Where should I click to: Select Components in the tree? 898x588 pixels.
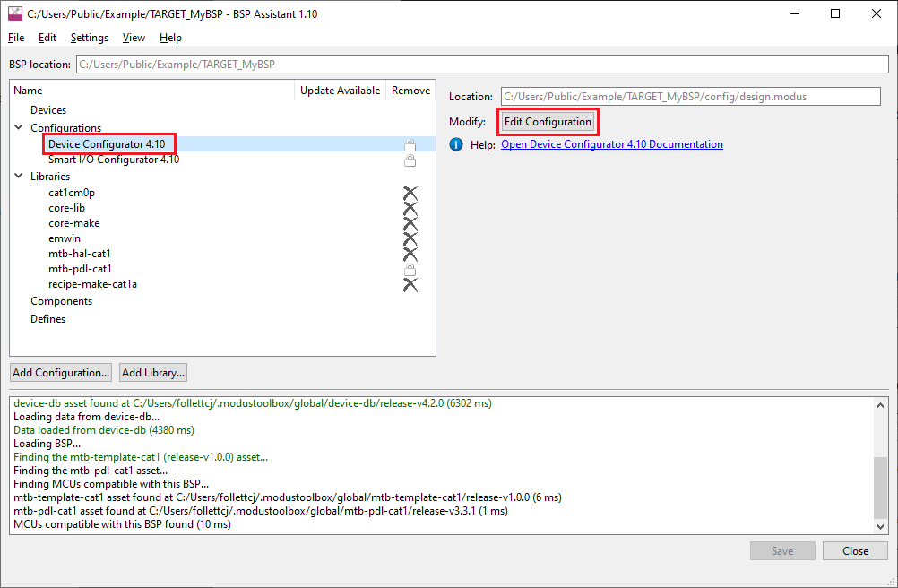click(x=61, y=301)
